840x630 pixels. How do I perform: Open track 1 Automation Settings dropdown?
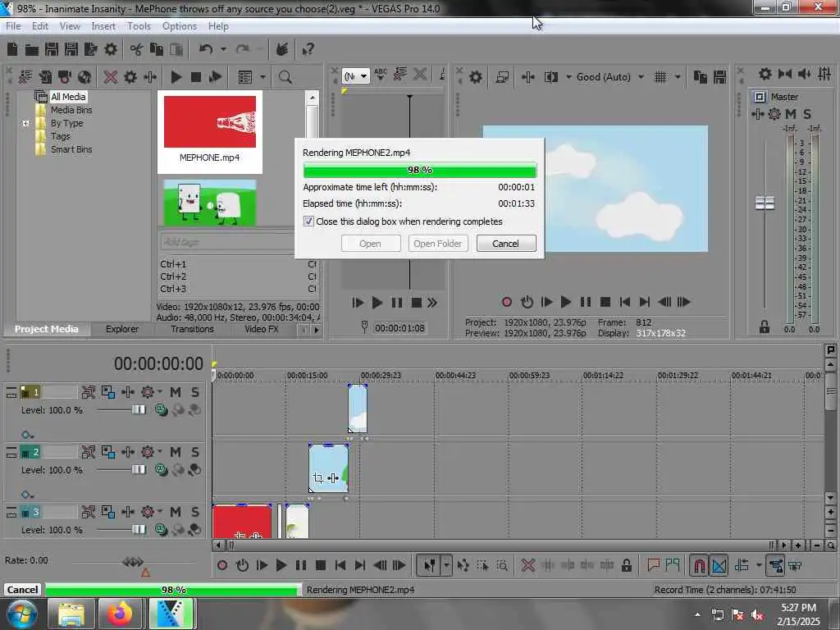[160, 392]
